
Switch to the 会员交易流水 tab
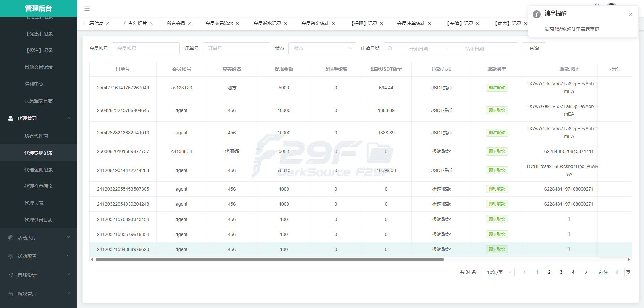point(219,23)
